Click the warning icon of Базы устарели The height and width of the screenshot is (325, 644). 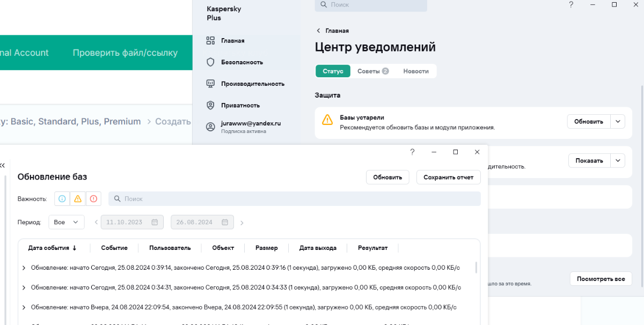tap(327, 120)
